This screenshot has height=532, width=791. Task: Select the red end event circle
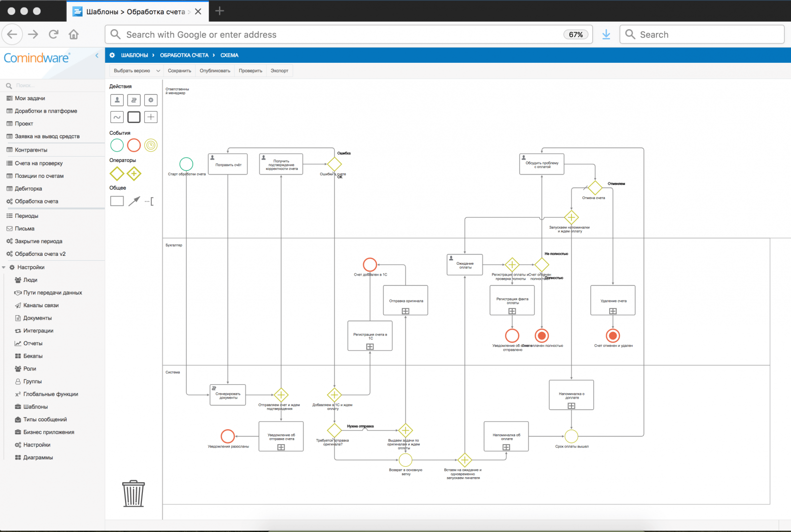point(134,145)
